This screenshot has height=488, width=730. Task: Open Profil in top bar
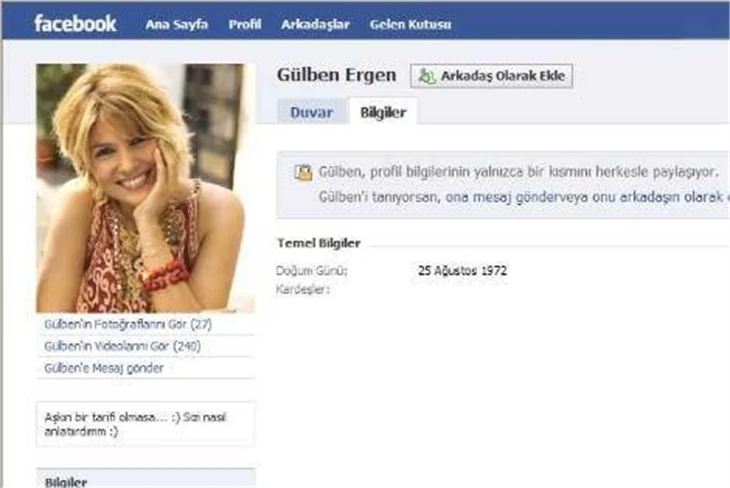pos(245,24)
